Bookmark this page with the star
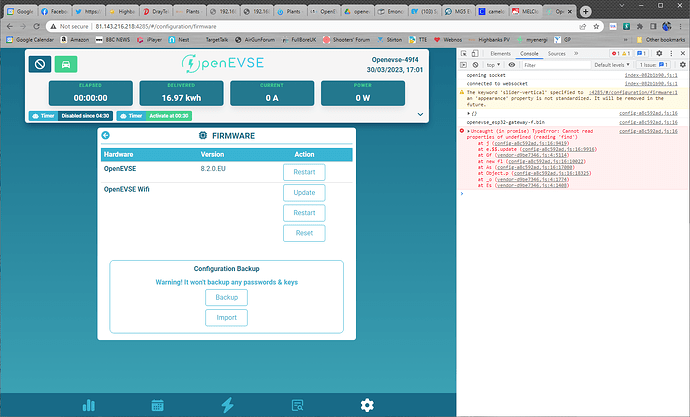Image resolution: width=690 pixels, height=417 pixels. point(596,26)
